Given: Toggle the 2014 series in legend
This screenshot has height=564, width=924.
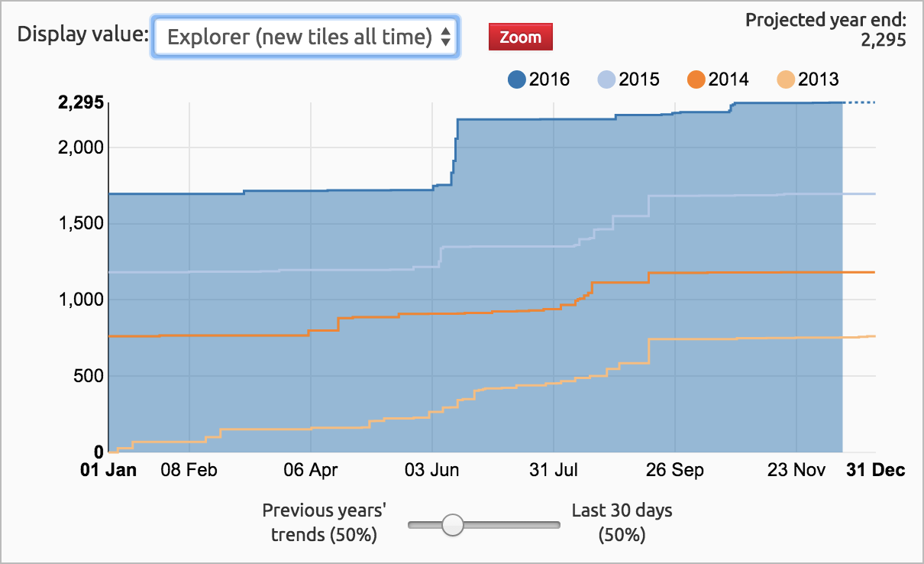Looking at the screenshot, I should [718, 79].
